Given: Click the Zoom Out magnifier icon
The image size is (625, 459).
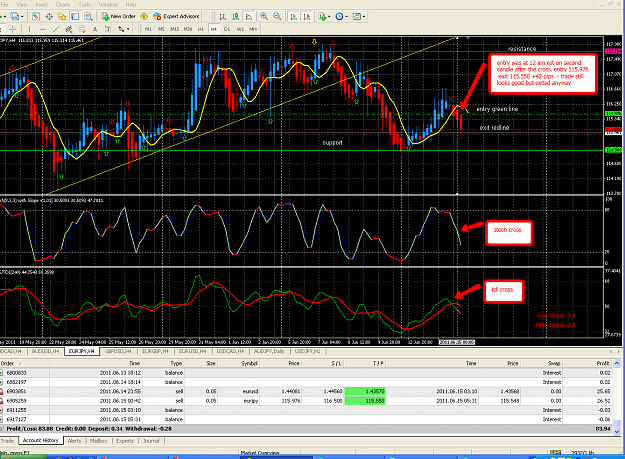Looking at the screenshot, I should click(277, 16).
